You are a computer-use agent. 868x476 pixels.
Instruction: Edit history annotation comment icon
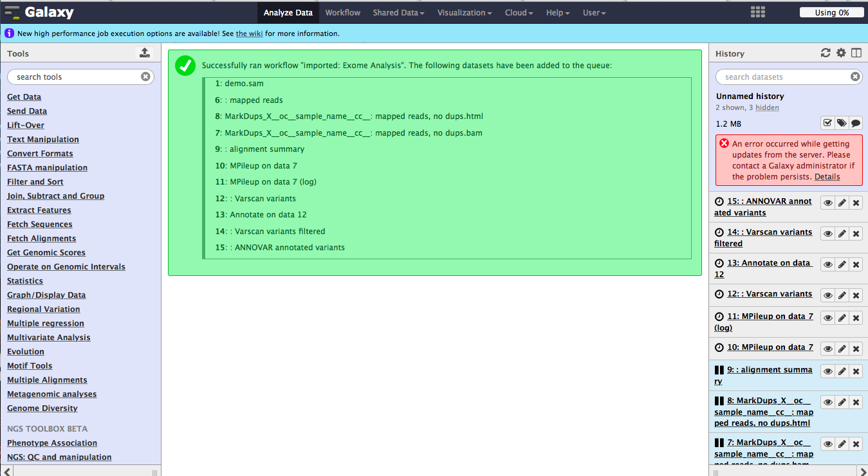[856, 123]
